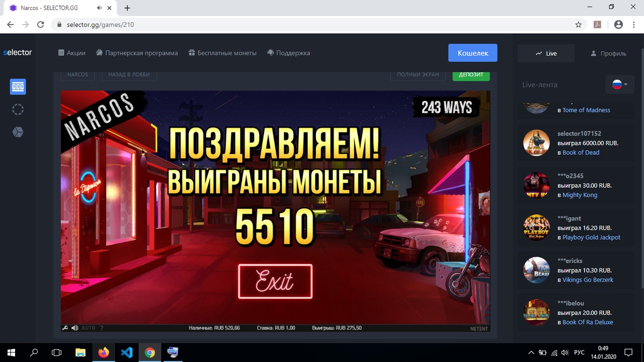Open Vikings Go Berzerk link
Image resolution: width=644 pixels, height=362 pixels.
pos(588,280)
